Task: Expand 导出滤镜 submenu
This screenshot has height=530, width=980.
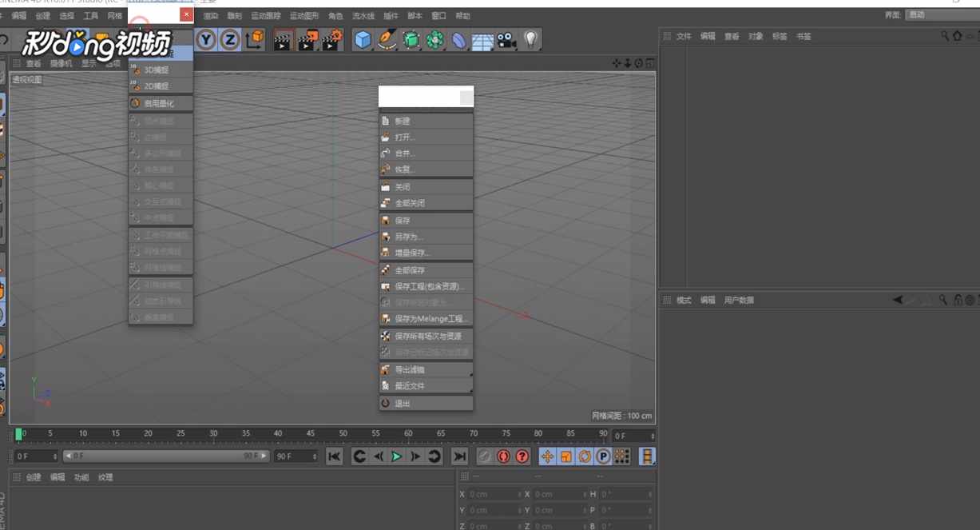Action: point(426,369)
